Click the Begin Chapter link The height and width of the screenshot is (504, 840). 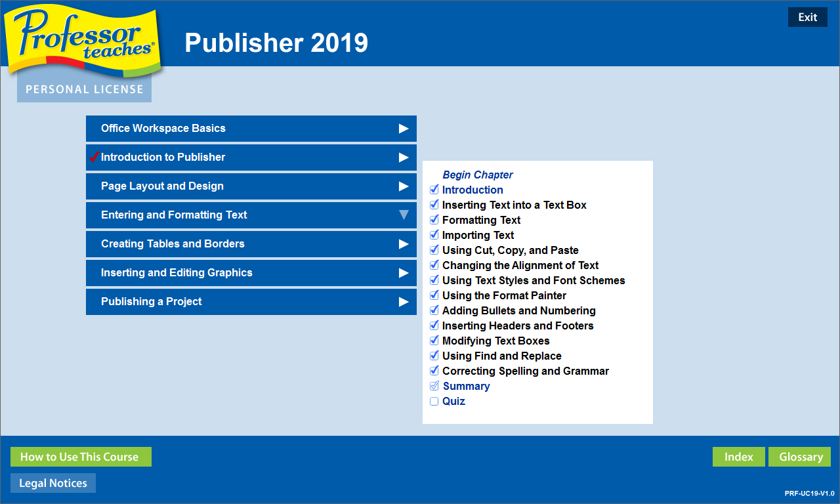coord(478,175)
